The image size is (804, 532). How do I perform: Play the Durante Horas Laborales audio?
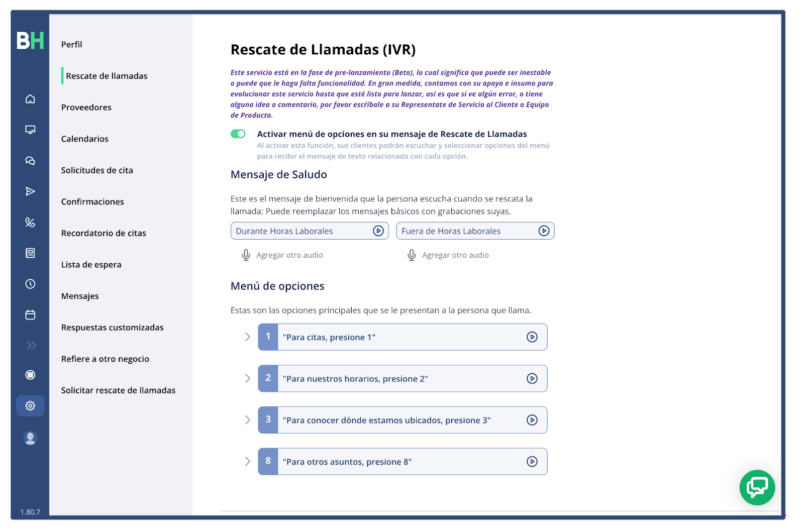pos(378,231)
